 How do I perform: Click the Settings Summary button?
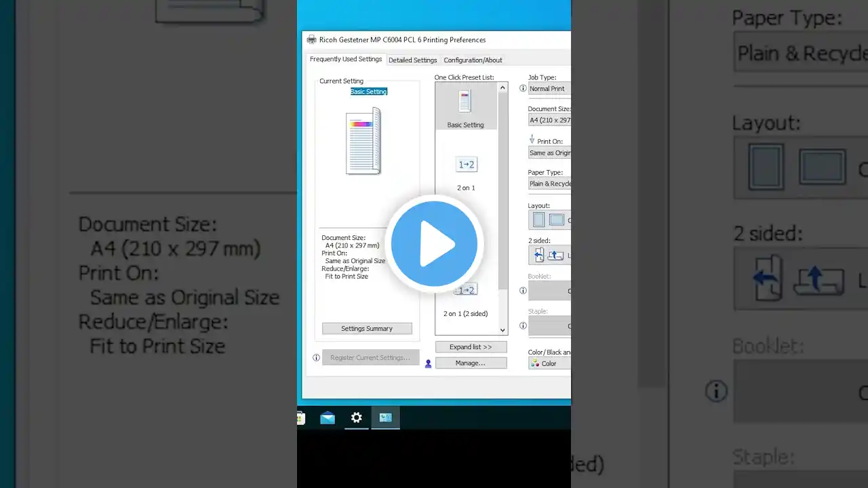367,329
